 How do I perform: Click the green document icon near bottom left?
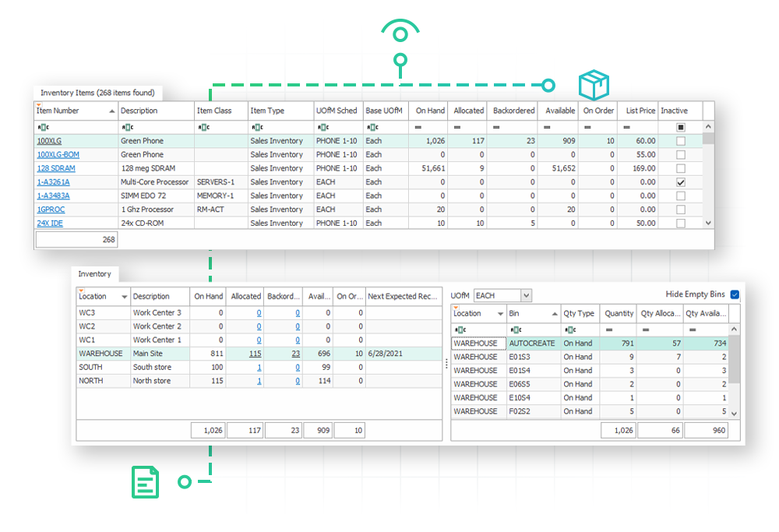[146, 483]
